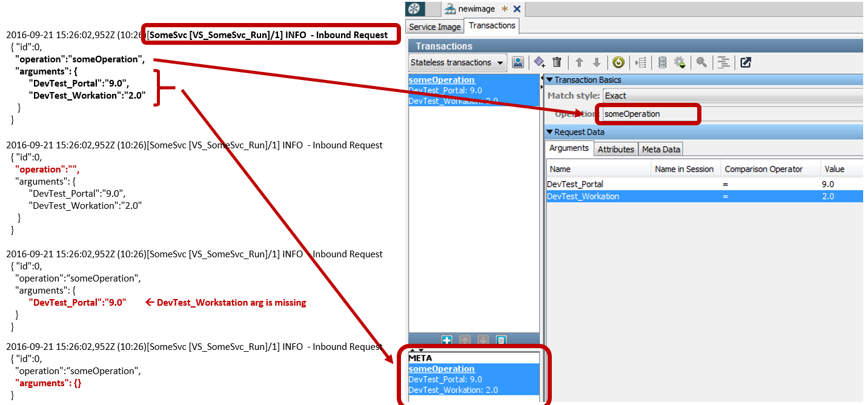
Task: Click the grey down arrow below transaction list
Action: tap(483, 340)
